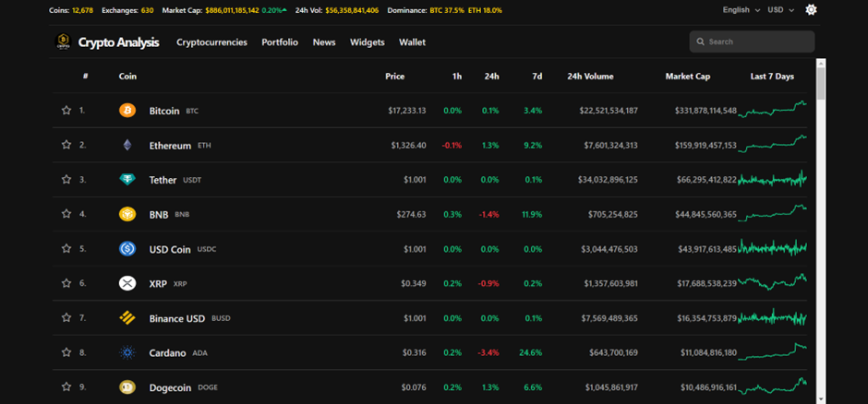Click Bitcoin price $17,233.13
This screenshot has height=404, width=868.
click(x=407, y=111)
